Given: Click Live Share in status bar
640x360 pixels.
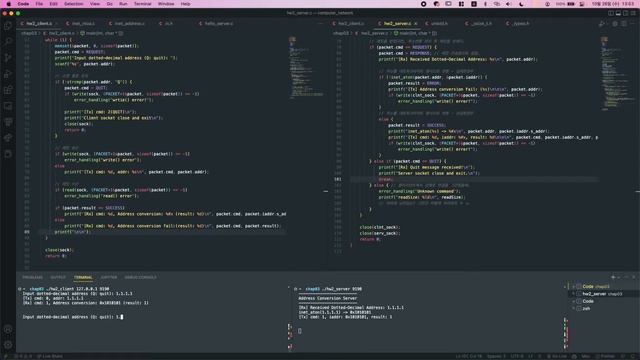Looking at the screenshot, I should [50, 356].
